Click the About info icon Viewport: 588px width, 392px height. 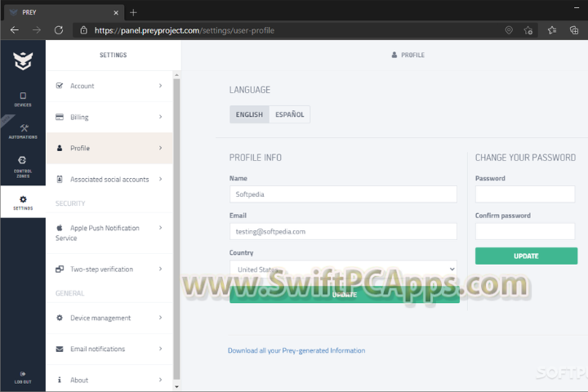coord(60,380)
